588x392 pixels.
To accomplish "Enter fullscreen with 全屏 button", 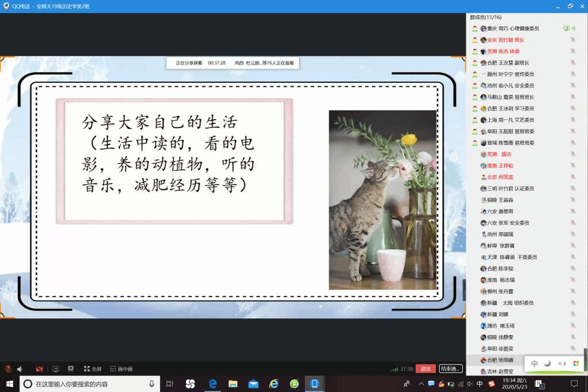I will [x=92, y=369].
